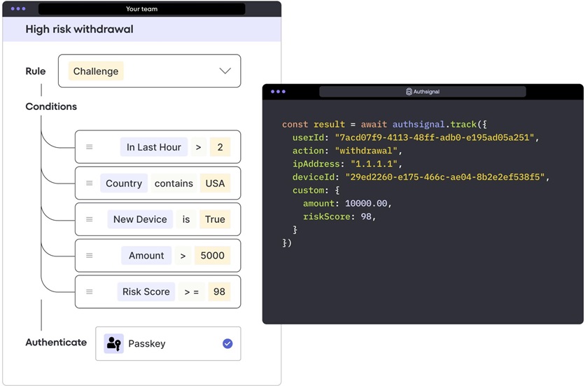Edit the 5000 value in Amount condition

[212, 256]
